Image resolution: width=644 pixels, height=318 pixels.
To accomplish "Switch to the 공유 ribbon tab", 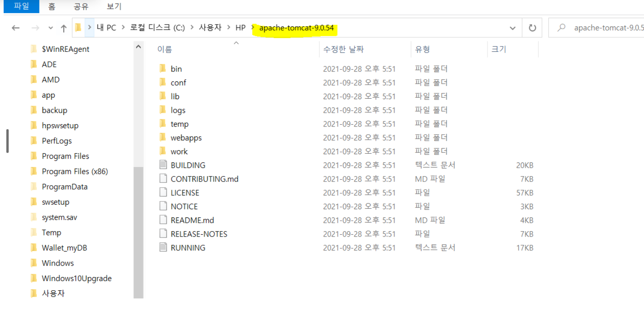I will (x=81, y=6).
